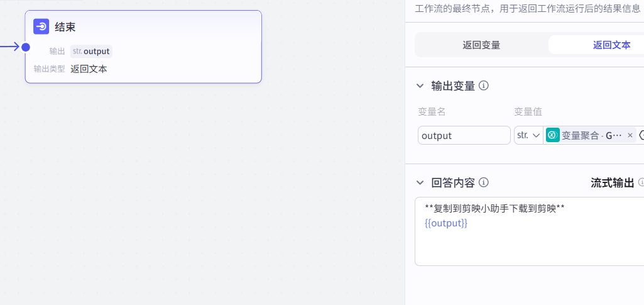Click the 返回文本 output type in node

point(89,69)
